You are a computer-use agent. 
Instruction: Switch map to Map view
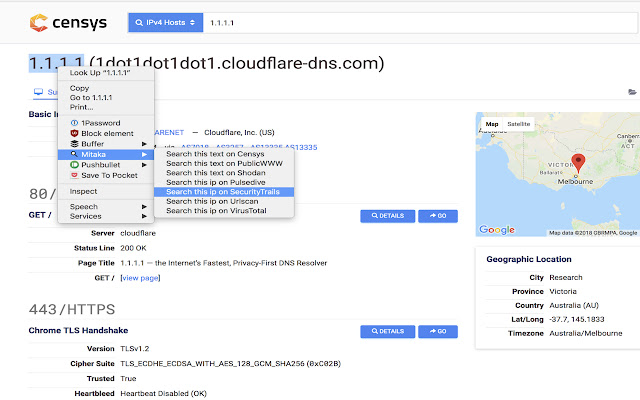click(x=491, y=124)
